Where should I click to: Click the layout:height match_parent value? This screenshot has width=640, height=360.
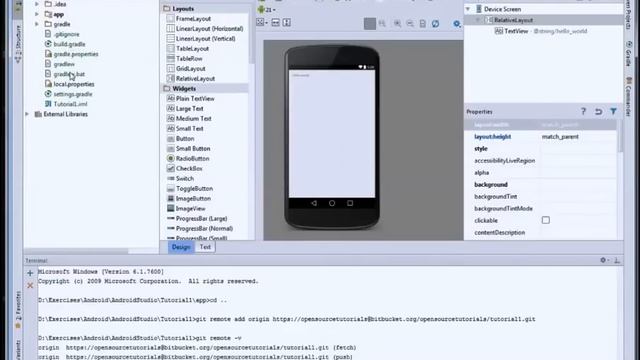click(x=560, y=137)
